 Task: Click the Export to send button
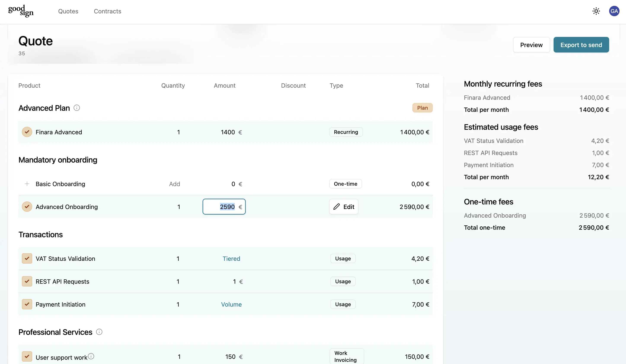[x=581, y=45]
